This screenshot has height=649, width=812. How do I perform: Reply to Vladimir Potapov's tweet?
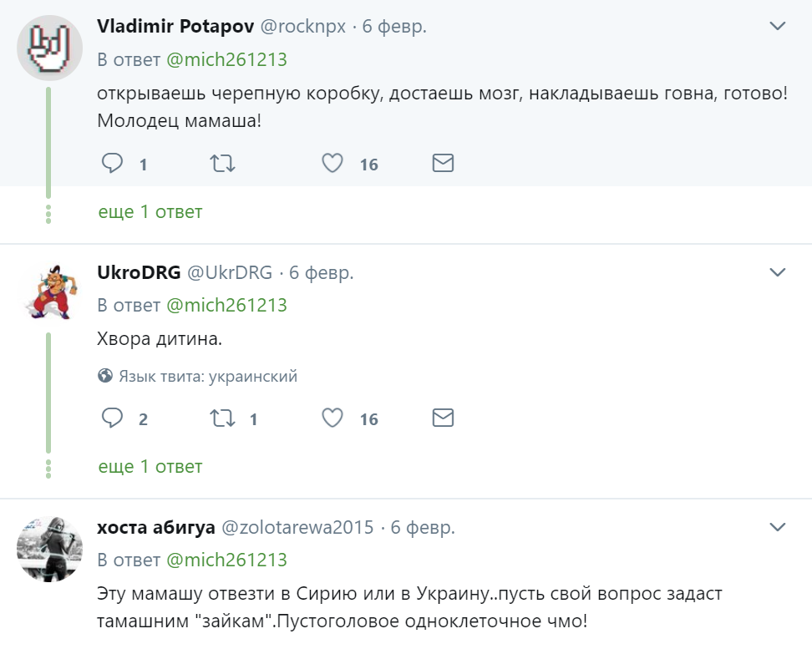coord(113,163)
